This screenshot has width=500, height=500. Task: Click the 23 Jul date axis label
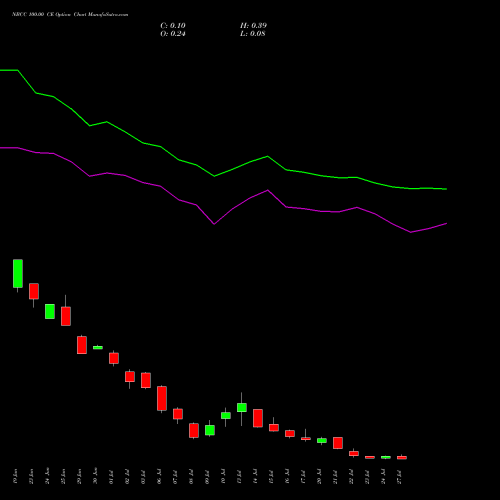point(367,477)
